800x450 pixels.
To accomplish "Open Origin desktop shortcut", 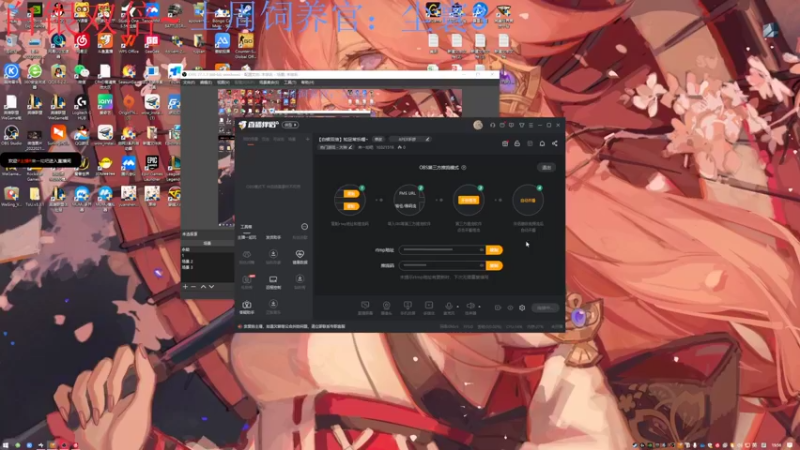I will (129, 104).
